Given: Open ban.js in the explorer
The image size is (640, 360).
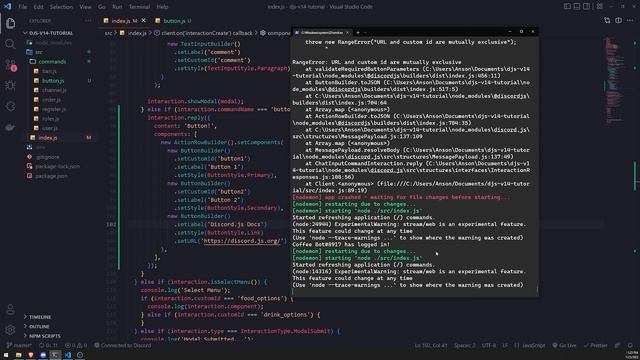Looking at the screenshot, I should click(x=49, y=71).
